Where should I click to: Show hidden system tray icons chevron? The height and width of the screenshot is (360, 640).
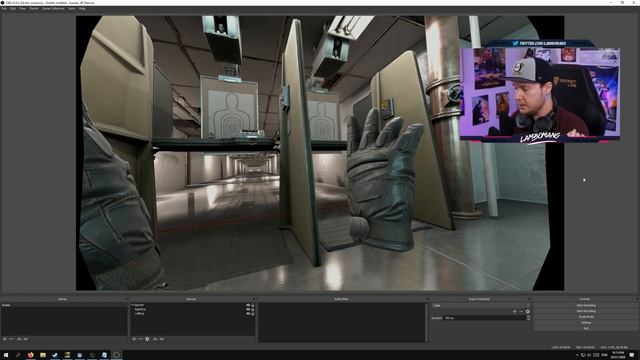pyautogui.click(x=577, y=355)
